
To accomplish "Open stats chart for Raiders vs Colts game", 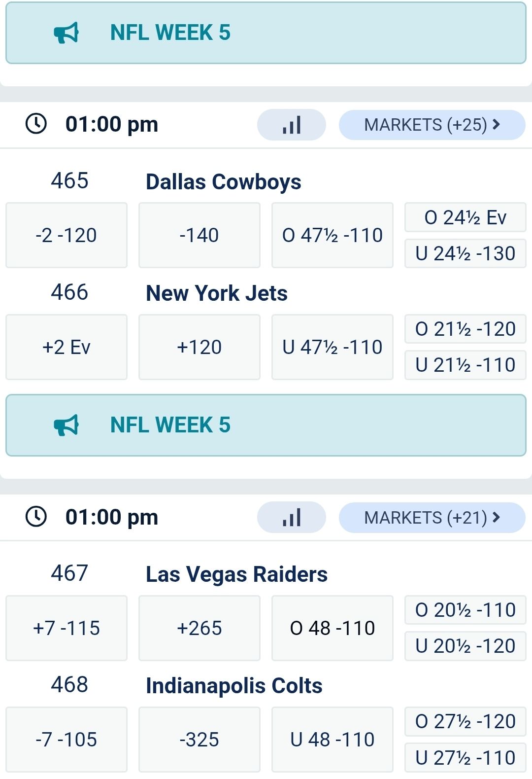I will pos(292,517).
